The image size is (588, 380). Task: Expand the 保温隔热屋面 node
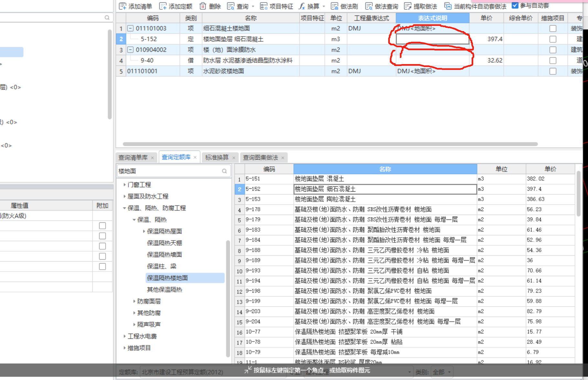tap(144, 231)
